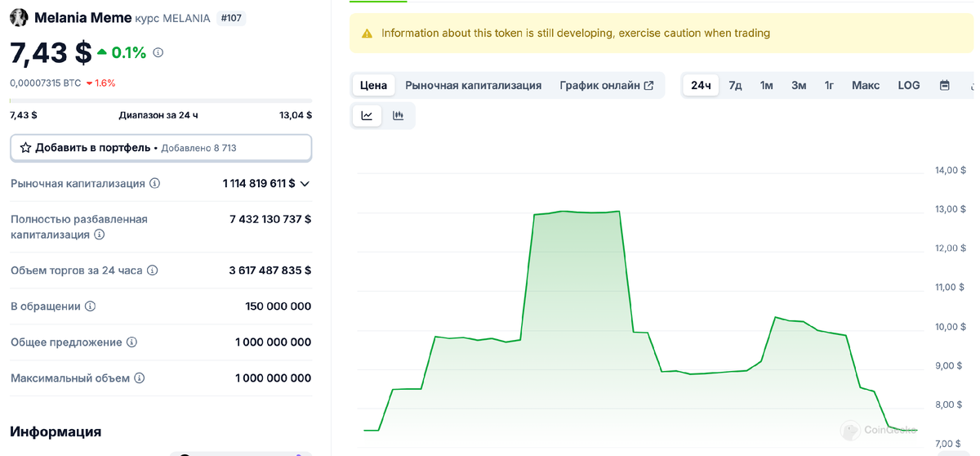Switch to Рыночная капитализация chart tab

pyautogui.click(x=474, y=85)
